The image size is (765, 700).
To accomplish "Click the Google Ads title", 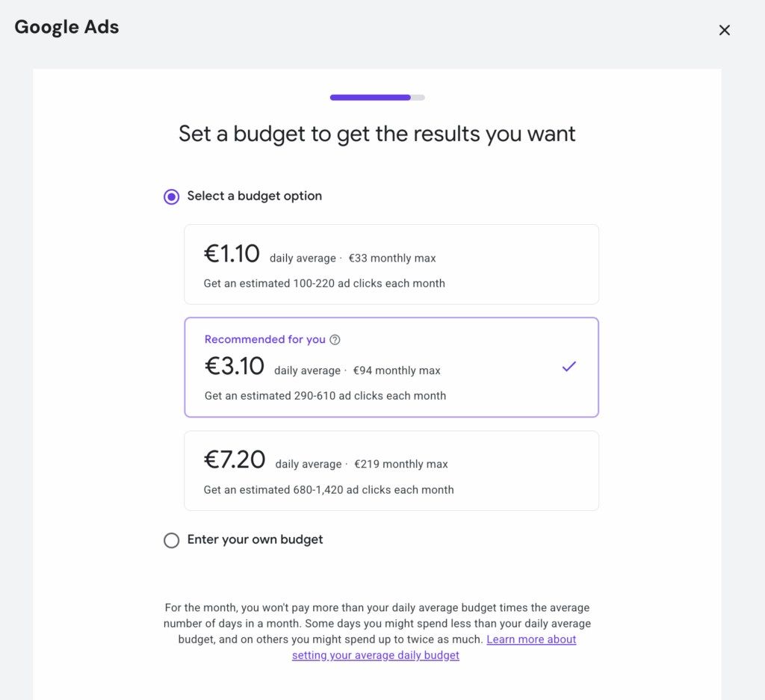I will [x=66, y=28].
